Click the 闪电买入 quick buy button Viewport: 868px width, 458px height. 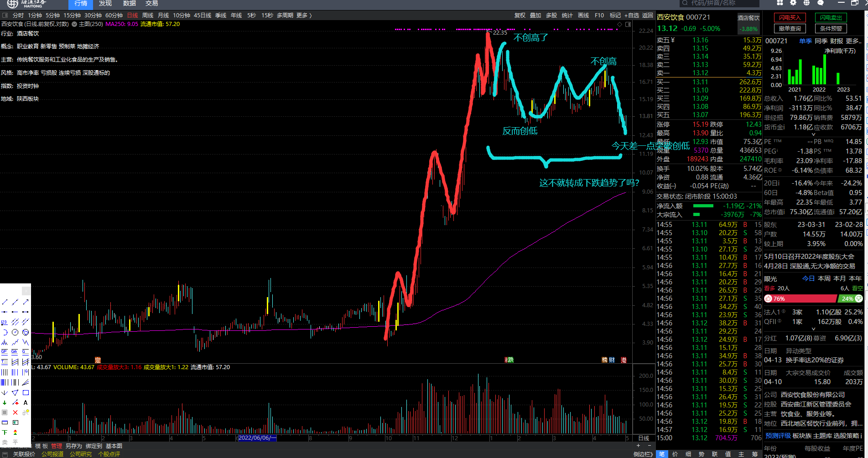pos(790,18)
